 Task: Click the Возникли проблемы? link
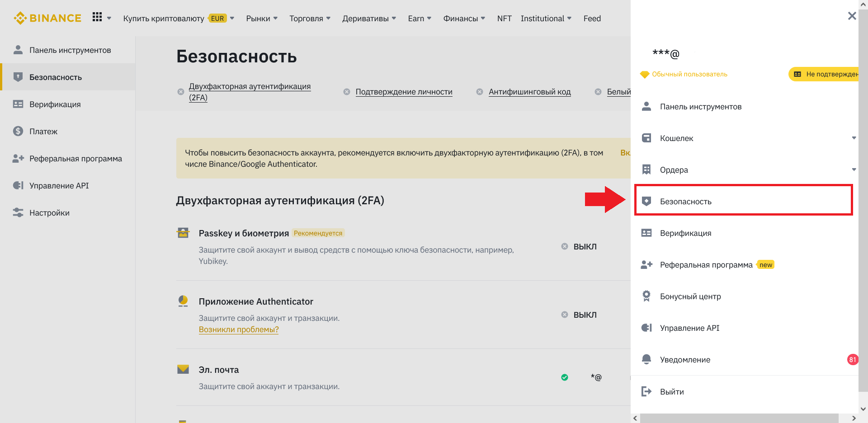(239, 329)
